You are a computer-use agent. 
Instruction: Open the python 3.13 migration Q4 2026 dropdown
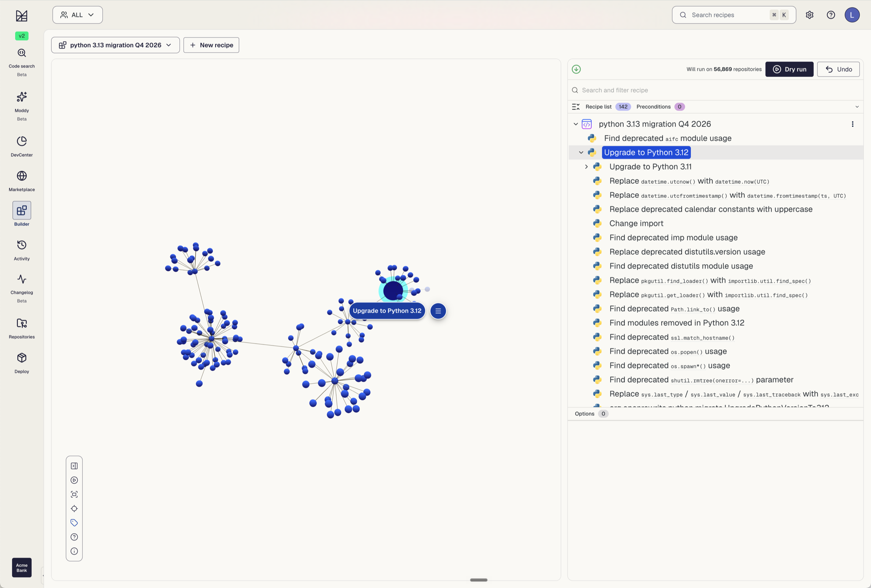tap(115, 45)
